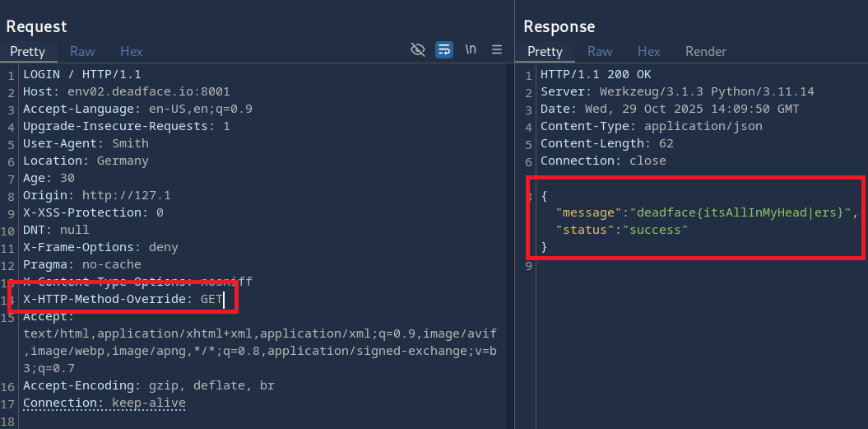Toggle the hide-inspector eye-slash icon in Request
The height and width of the screenshot is (429, 868).
418,49
